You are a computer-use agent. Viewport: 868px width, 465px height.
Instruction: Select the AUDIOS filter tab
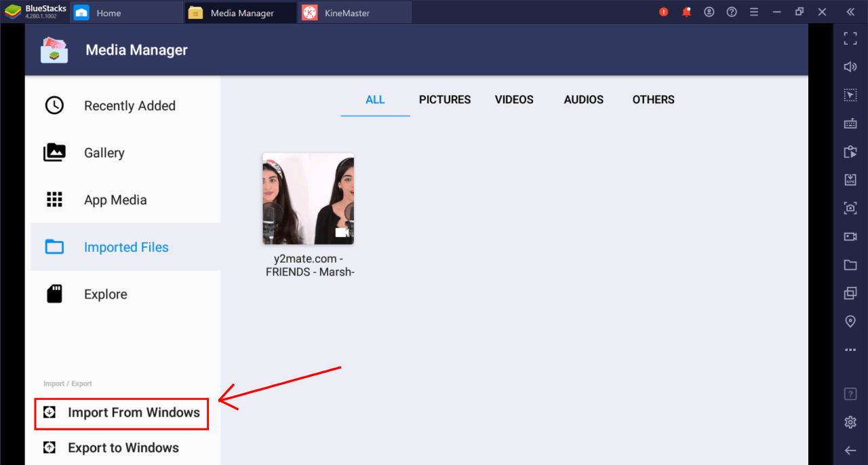[x=584, y=100]
